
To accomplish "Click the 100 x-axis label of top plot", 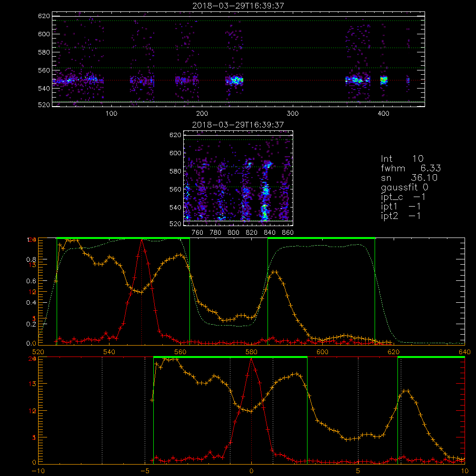I will coord(111,113).
